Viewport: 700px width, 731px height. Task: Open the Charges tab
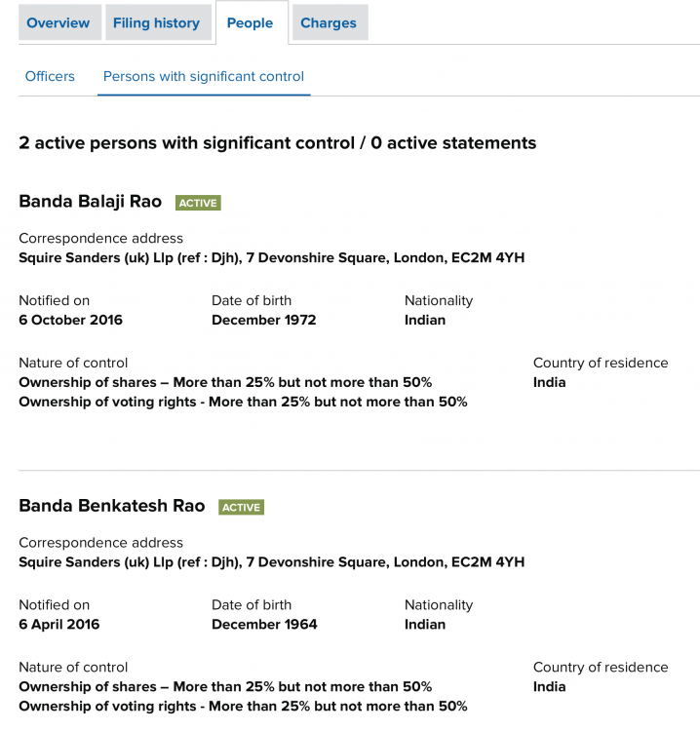pyautogui.click(x=329, y=22)
